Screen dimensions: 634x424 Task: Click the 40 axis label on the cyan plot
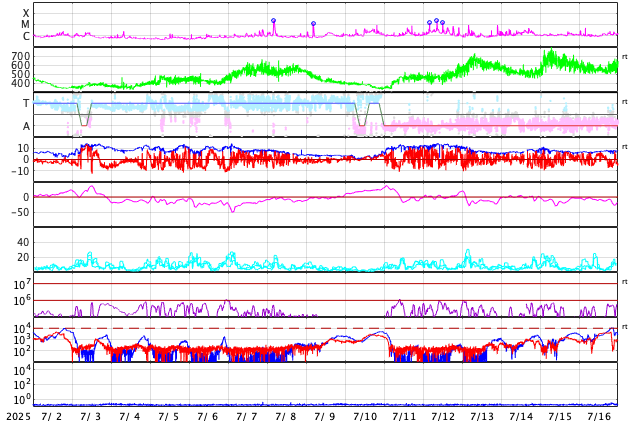tap(23, 242)
